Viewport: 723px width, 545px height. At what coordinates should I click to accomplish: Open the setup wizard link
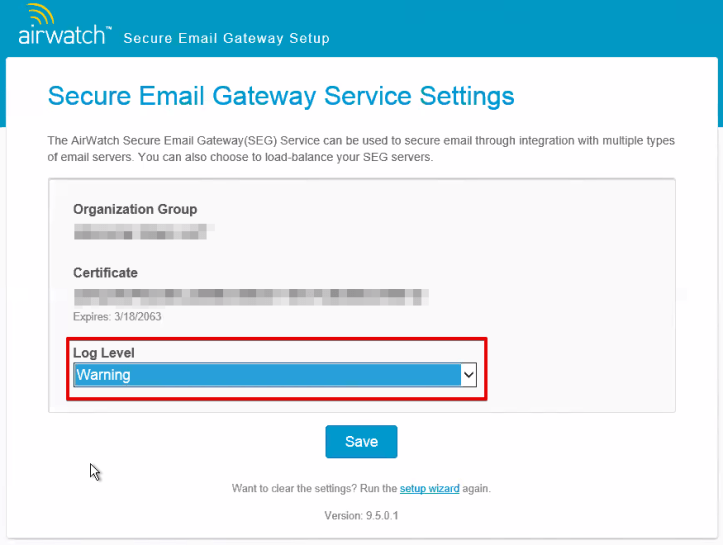point(429,489)
